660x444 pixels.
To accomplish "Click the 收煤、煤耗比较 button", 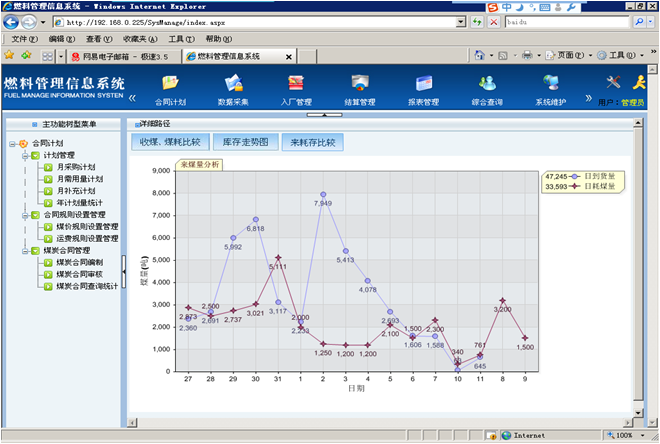I will pos(169,142).
